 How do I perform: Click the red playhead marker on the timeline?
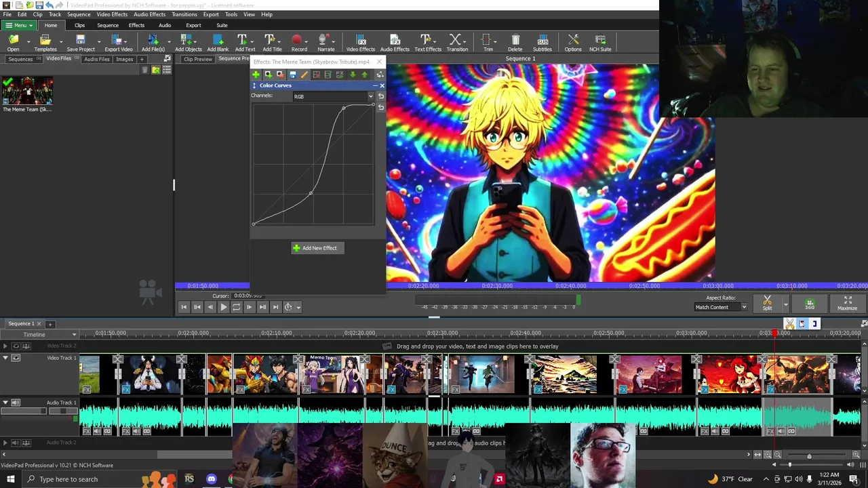tap(774, 333)
